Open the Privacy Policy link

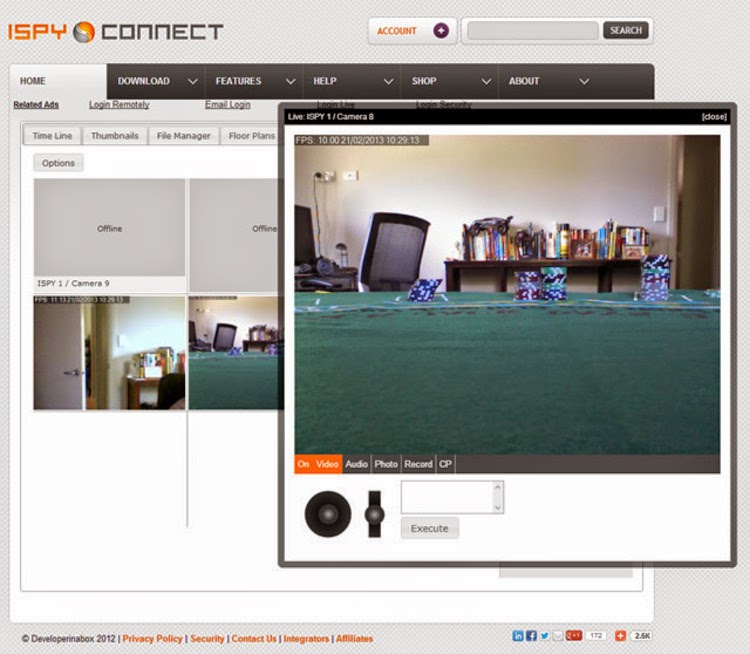click(153, 639)
